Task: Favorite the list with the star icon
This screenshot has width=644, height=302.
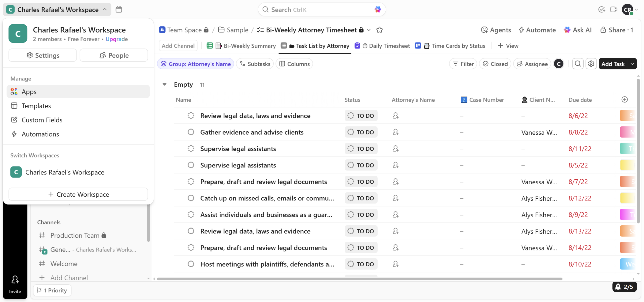Action: [379, 30]
